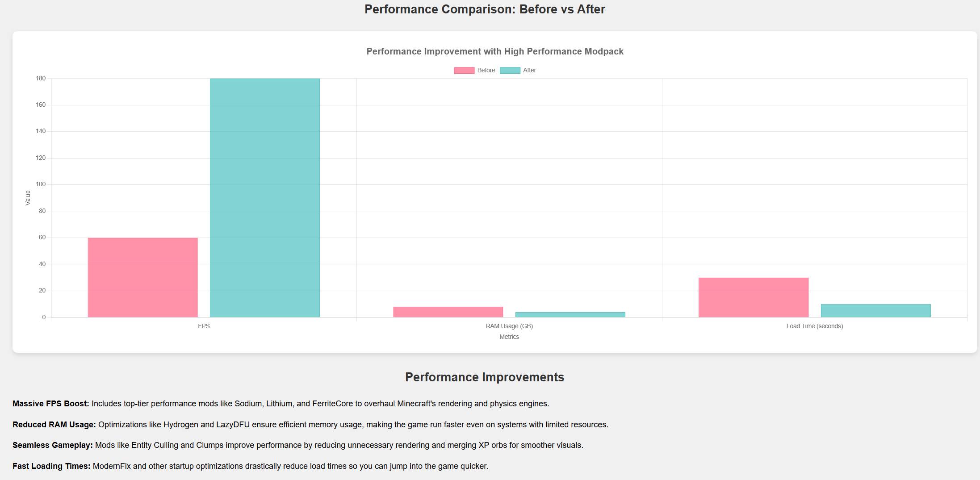Click the chart title about High Performance Modpack
Image resolution: width=980 pixels, height=480 pixels.
coord(495,52)
